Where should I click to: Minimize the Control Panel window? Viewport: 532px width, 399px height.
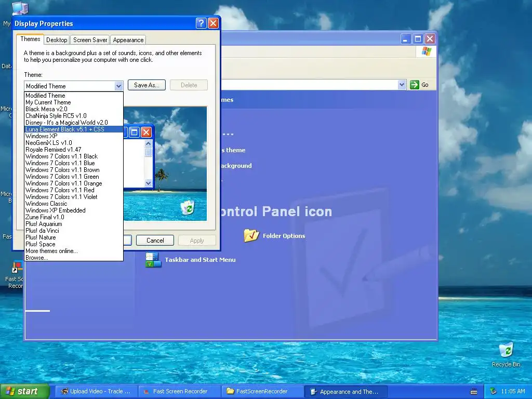tap(405, 38)
